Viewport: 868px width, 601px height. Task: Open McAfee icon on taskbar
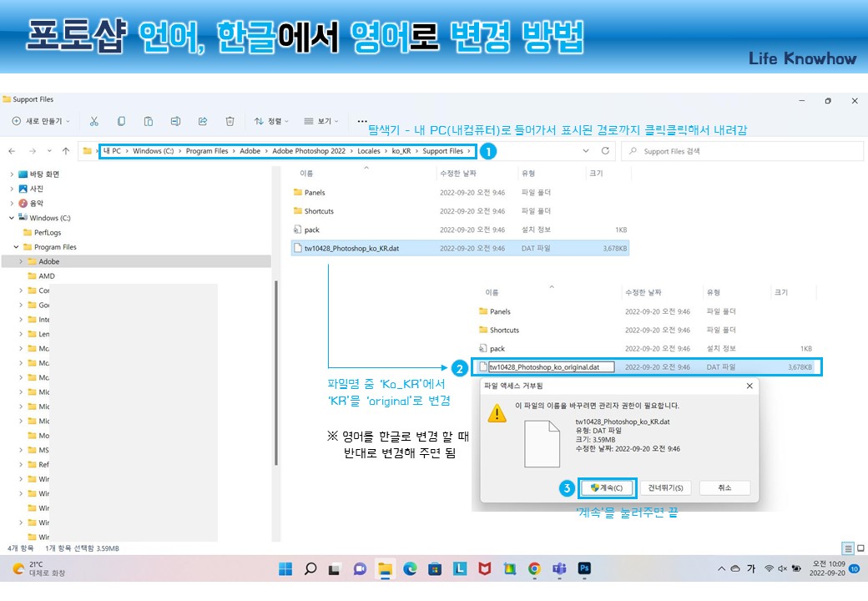coord(485,569)
